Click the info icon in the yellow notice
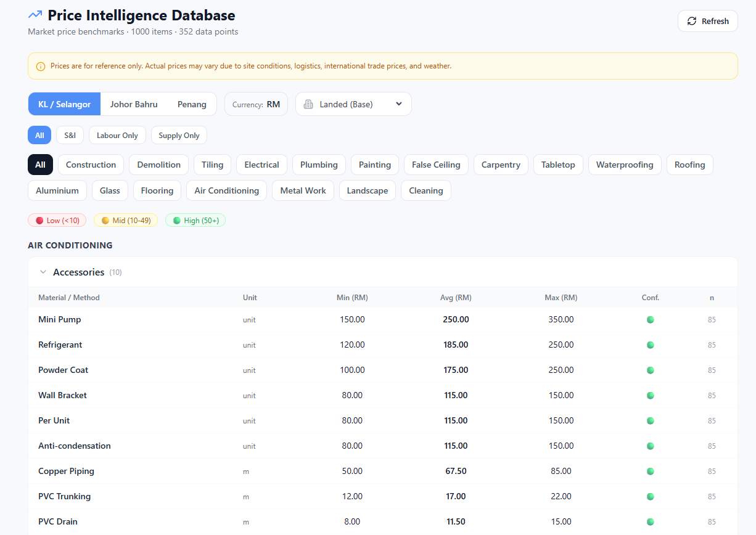 click(41, 66)
